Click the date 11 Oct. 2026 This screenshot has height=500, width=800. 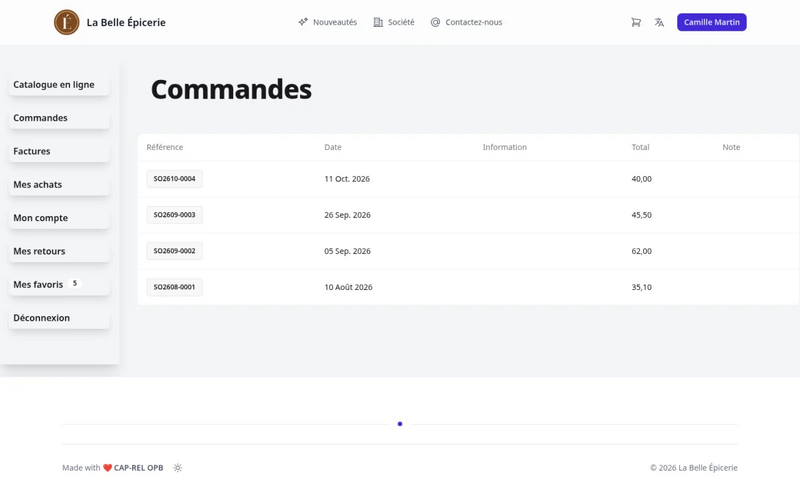click(347, 179)
